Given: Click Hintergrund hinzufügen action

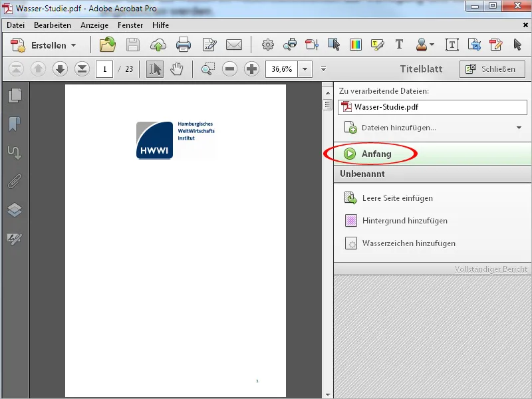Looking at the screenshot, I should pyautogui.click(x=396, y=221).
